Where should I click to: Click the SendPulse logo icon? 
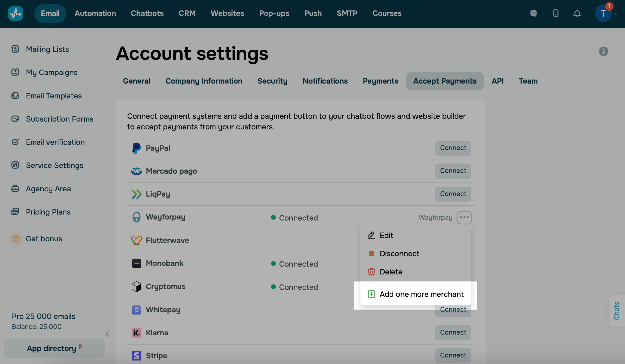point(16,13)
